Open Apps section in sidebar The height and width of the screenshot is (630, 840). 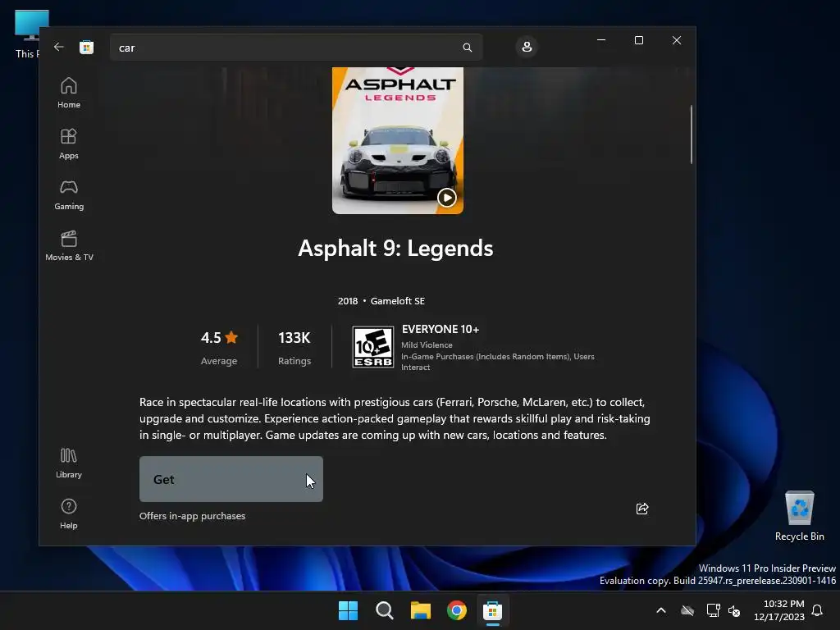(x=69, y=144)
